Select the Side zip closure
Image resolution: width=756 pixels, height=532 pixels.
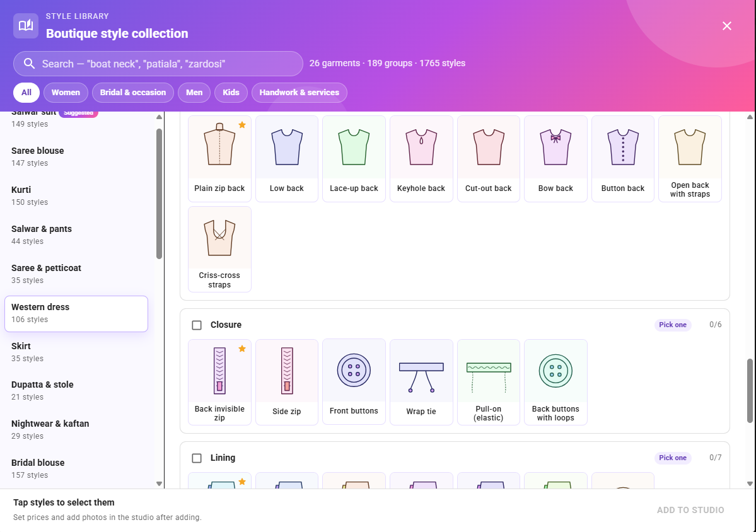[287, 382]
